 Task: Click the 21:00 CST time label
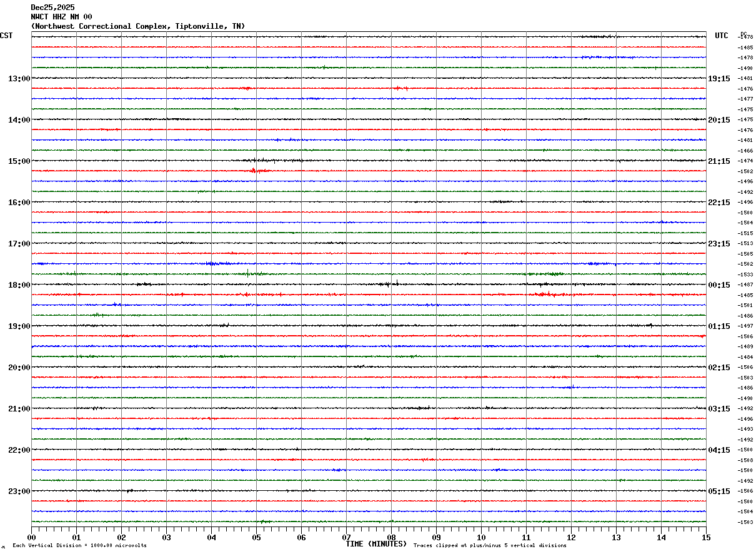click(x=19, y=409)
